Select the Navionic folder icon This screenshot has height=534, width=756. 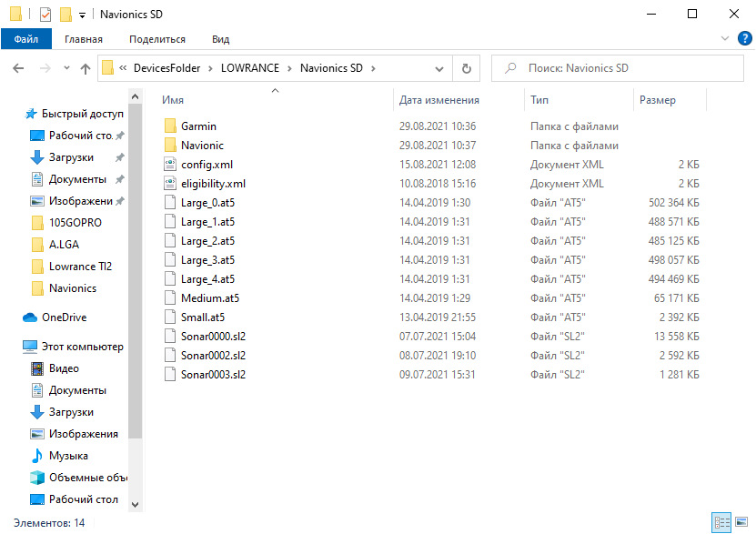(170, 145)
